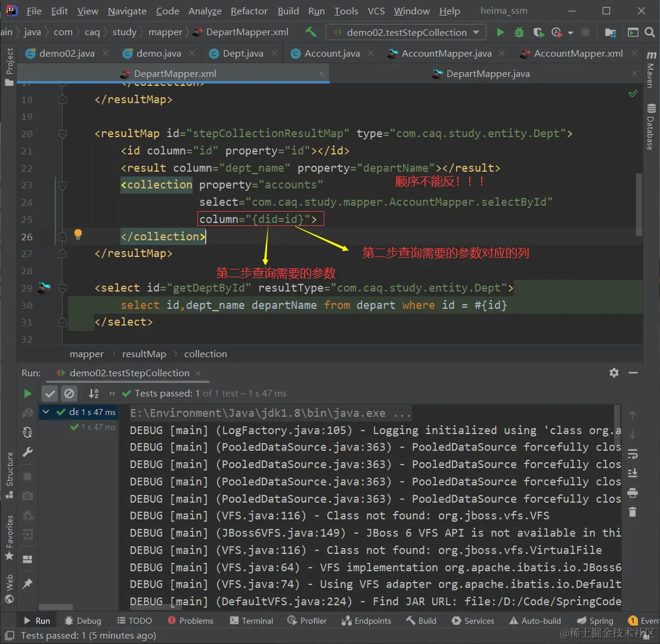Viewport: 660px width, 644px height.
Task: Start debugging with the bug icon
Action: (519, 32)
